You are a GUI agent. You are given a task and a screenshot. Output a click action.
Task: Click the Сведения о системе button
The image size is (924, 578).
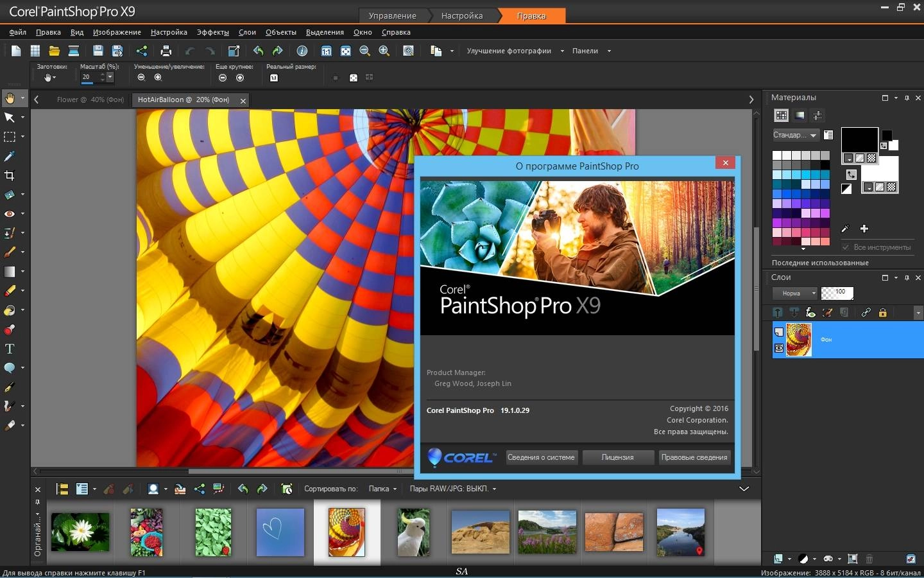pos(541,457)
